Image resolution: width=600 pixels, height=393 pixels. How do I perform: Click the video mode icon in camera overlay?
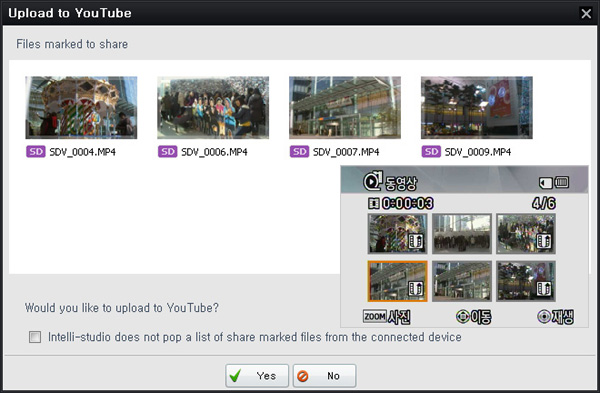coord(373,181)
